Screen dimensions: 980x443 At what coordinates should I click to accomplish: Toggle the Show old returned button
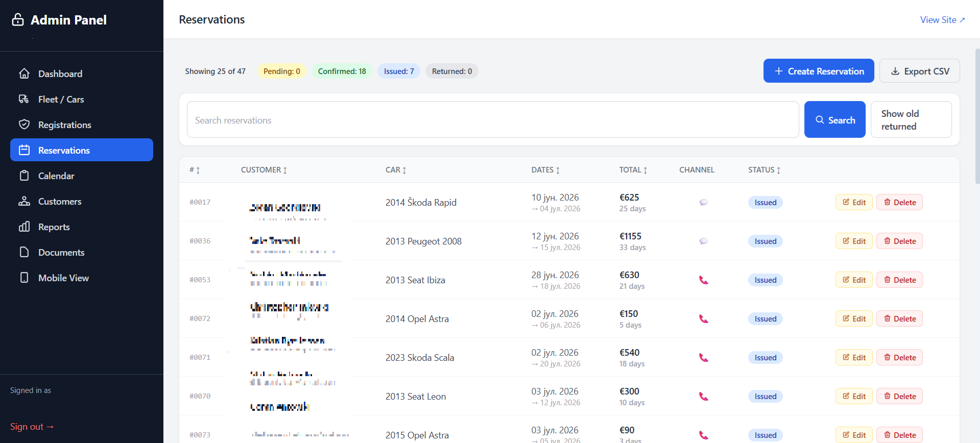pos(911,119)
